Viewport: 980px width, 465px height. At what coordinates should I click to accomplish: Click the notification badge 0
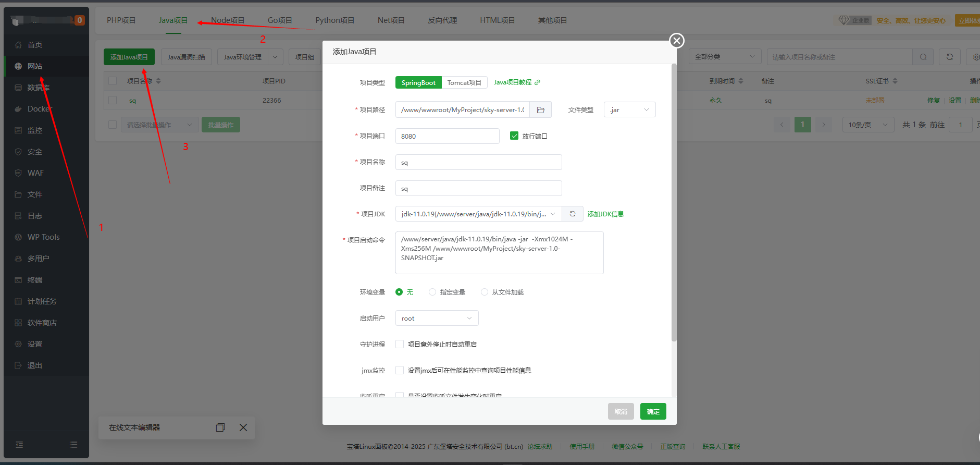tap(80, 20)
